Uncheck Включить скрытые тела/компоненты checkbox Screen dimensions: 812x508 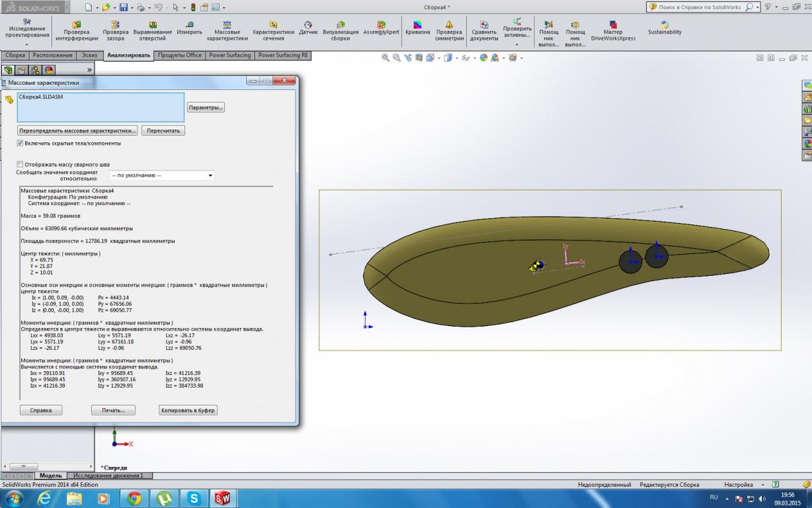[20, 143]
